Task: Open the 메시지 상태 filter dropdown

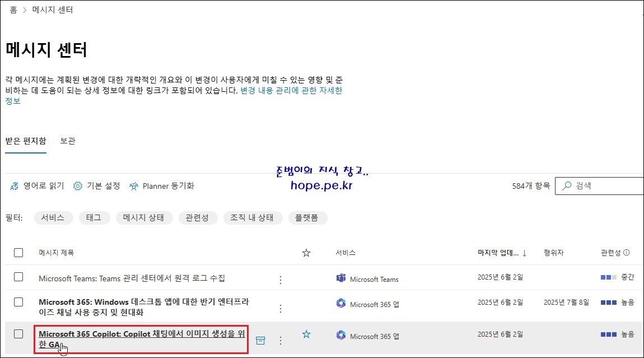Action: click(144, 218)
